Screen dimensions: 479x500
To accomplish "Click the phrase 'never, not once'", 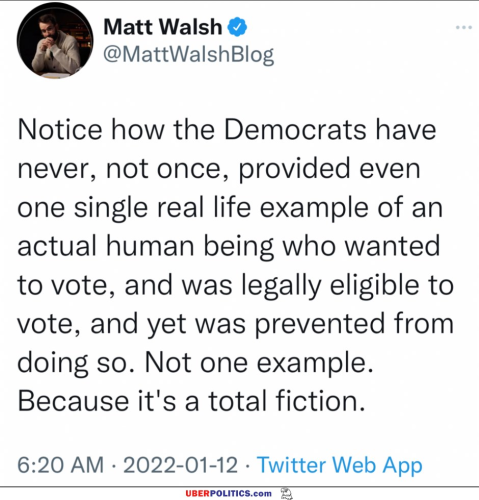I will pyautogui.click(x=123, y=169).
